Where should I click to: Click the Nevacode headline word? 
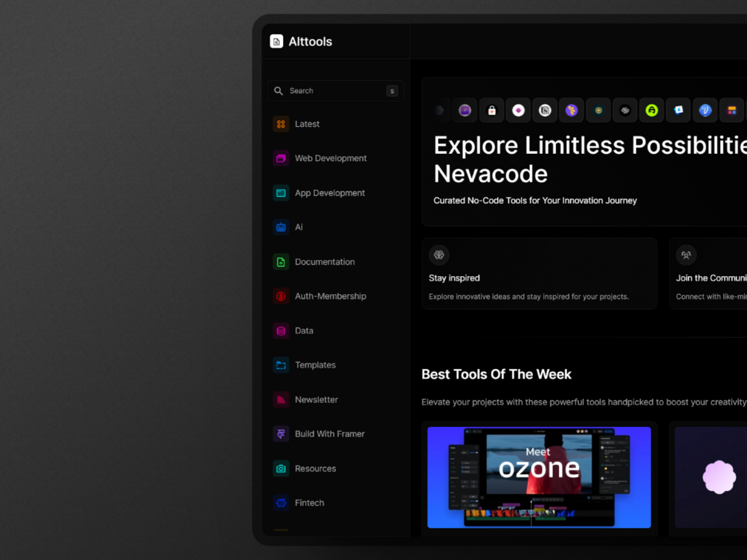(x=491, y=174)
